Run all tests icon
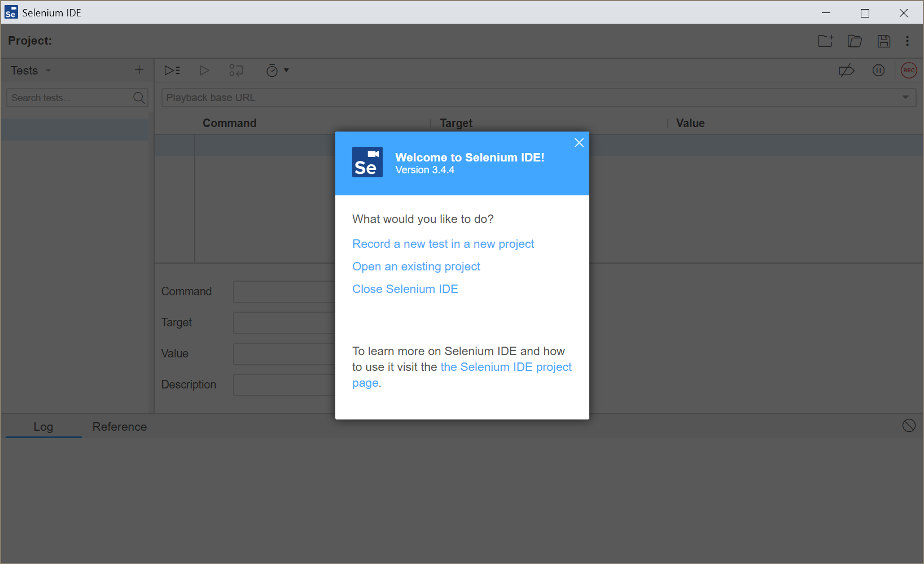 (172, 71)
